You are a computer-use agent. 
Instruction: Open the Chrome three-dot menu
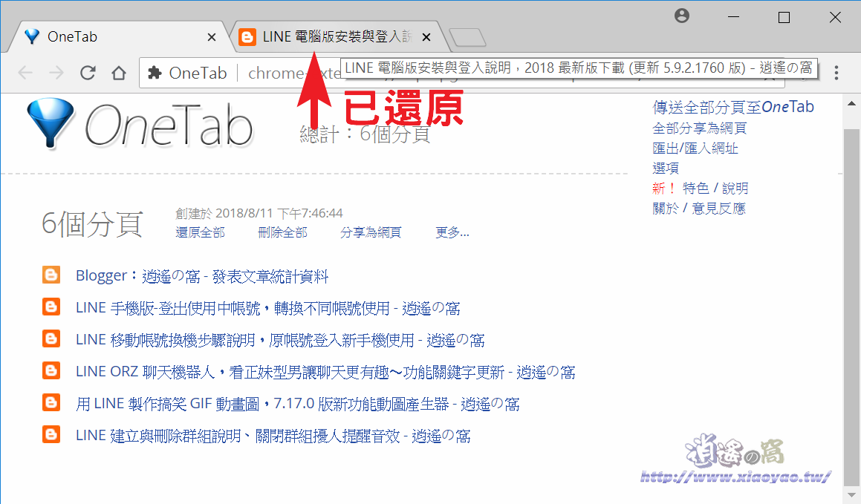click(836, 73)
